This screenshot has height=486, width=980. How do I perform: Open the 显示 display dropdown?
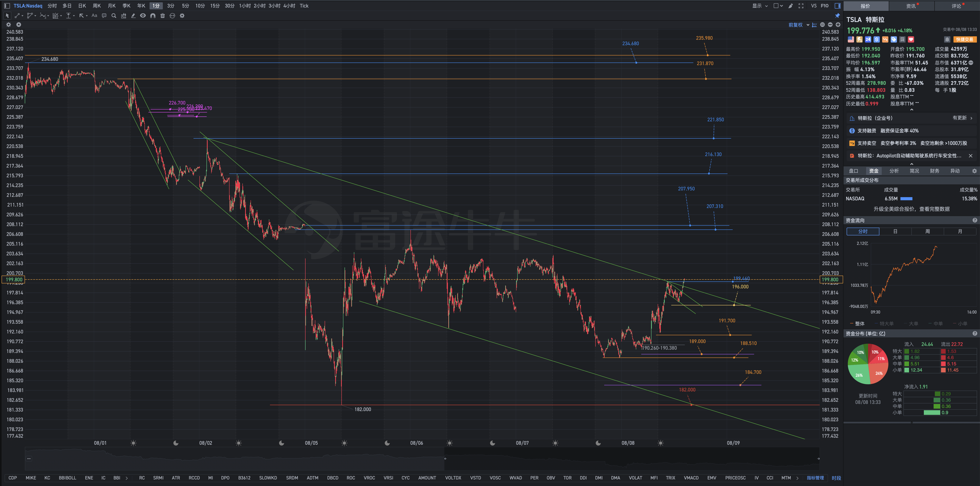pyautogui.click(x=760, y=6)
